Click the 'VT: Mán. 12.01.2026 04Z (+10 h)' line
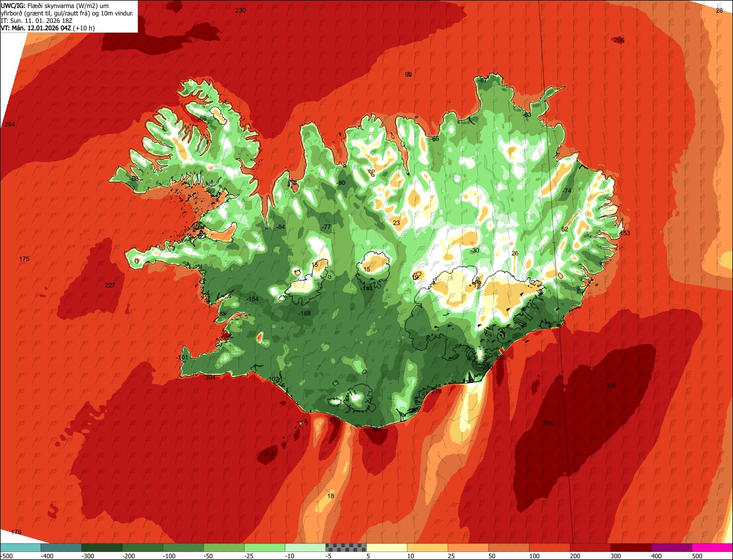The height and width of the screenshot is (560, 733). click(48, 27)
